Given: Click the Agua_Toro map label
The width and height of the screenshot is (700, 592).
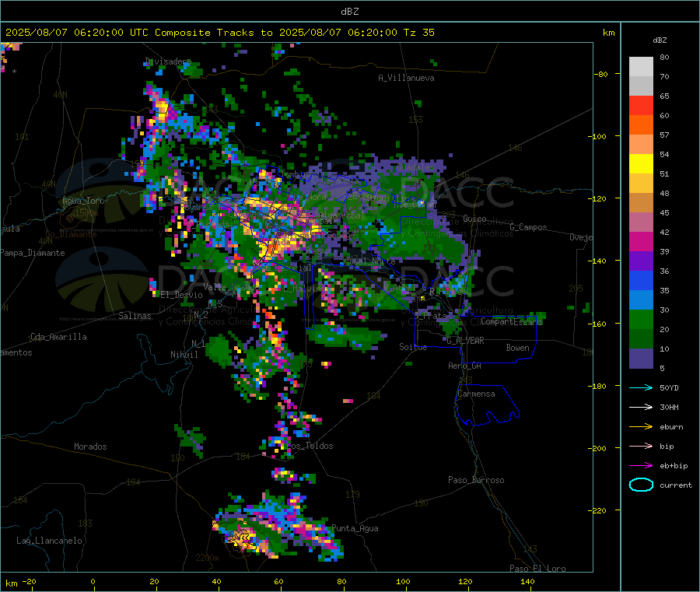Looking at the screenshot, I should coord(83,201).
